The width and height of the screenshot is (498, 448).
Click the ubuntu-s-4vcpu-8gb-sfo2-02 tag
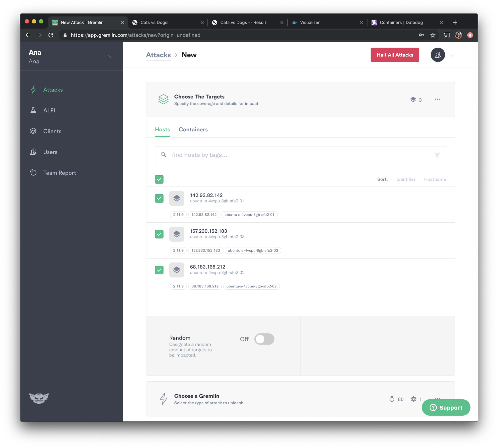click(x=251, y=286)
